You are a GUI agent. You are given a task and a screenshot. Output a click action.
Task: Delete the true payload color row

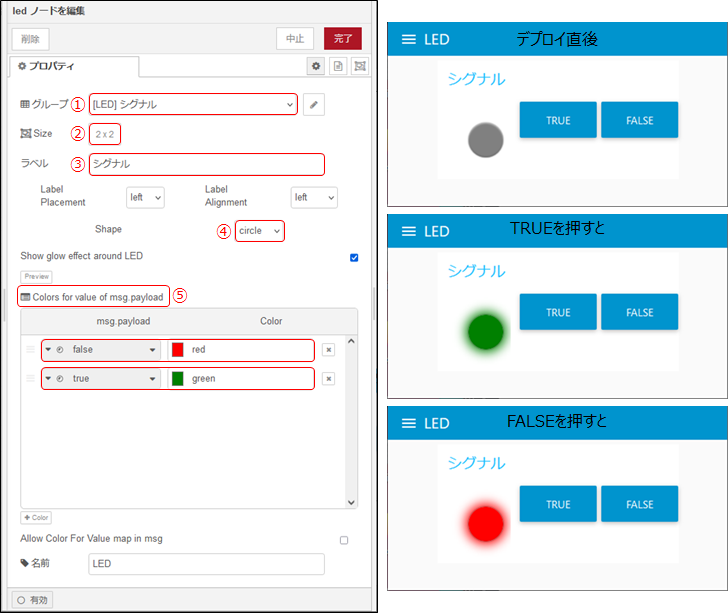pyautogui.click(x=328, y=379)
